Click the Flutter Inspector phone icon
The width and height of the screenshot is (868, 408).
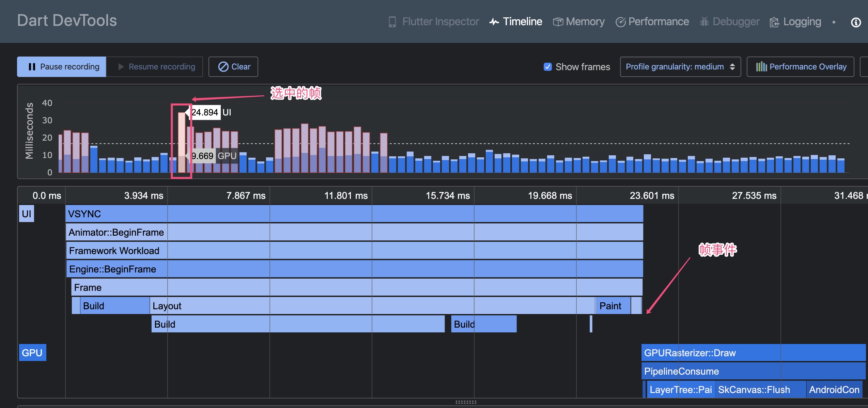point(392,22)
